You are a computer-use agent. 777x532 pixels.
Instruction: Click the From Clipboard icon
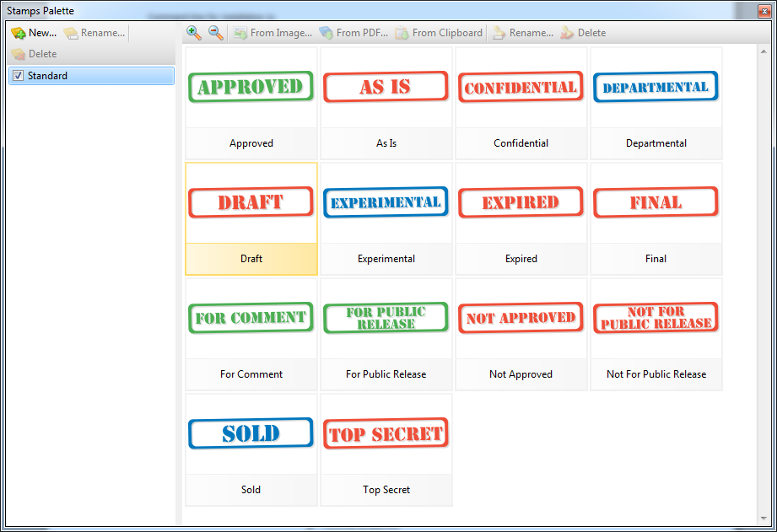tap(402, 33)
